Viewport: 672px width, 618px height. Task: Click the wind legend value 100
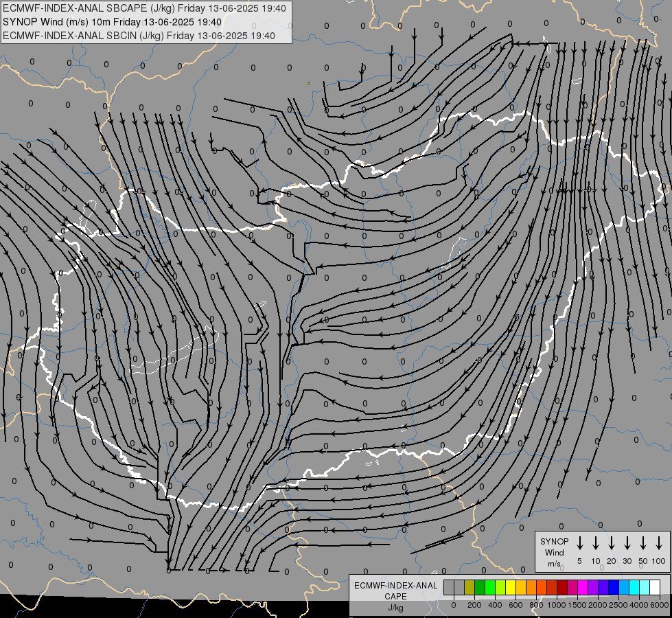[659, 561]
